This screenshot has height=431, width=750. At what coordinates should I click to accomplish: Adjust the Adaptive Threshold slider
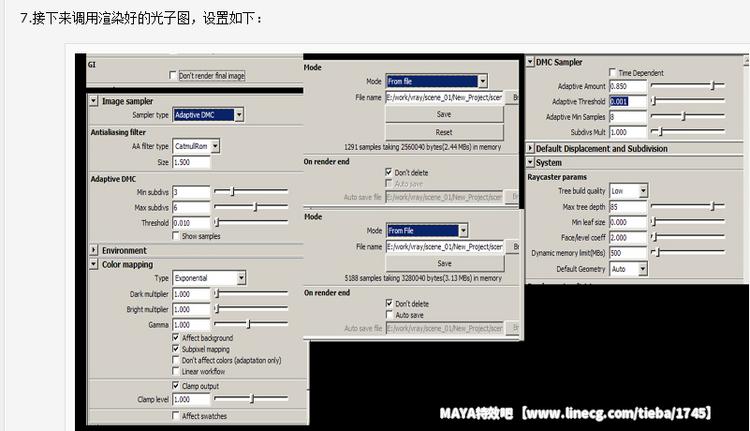coord(653,101)
